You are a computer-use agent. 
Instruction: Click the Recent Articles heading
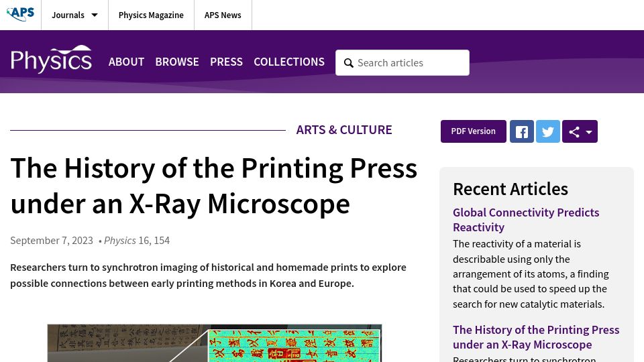coord(510,189)
